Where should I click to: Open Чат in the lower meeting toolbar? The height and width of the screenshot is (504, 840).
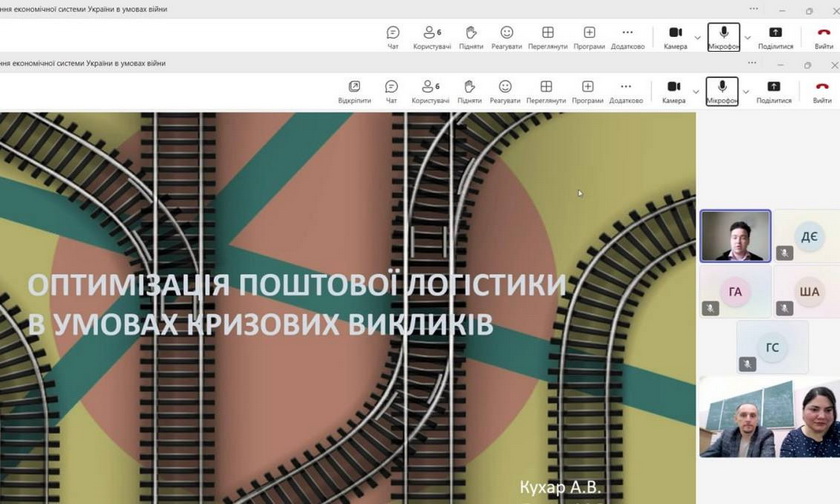point(391,90)
